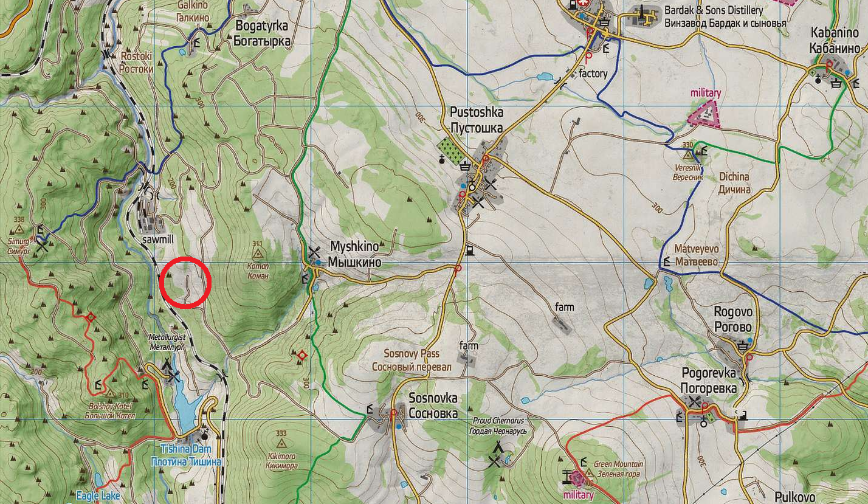Screen dimensions: 868x504
Task: Select the Veresnik 330 peak triangle
Action: point(687,155)
